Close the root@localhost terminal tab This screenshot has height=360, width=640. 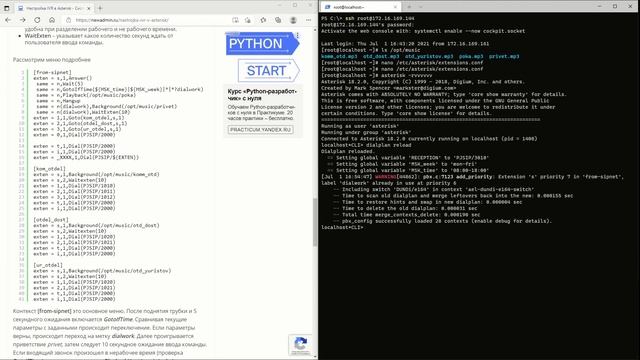click(395, 7)
